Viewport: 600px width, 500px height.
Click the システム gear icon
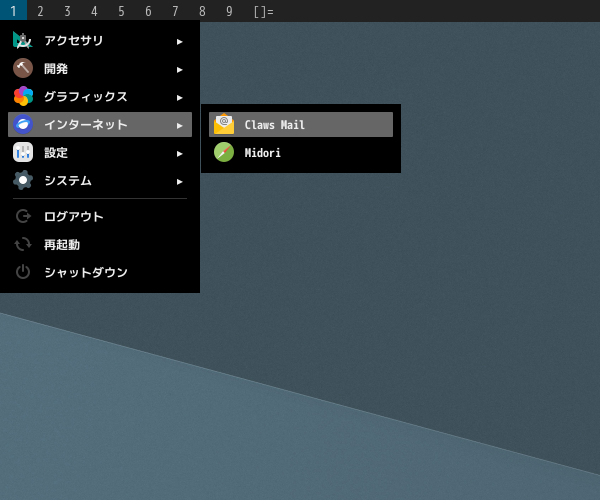tap(23, 180)
